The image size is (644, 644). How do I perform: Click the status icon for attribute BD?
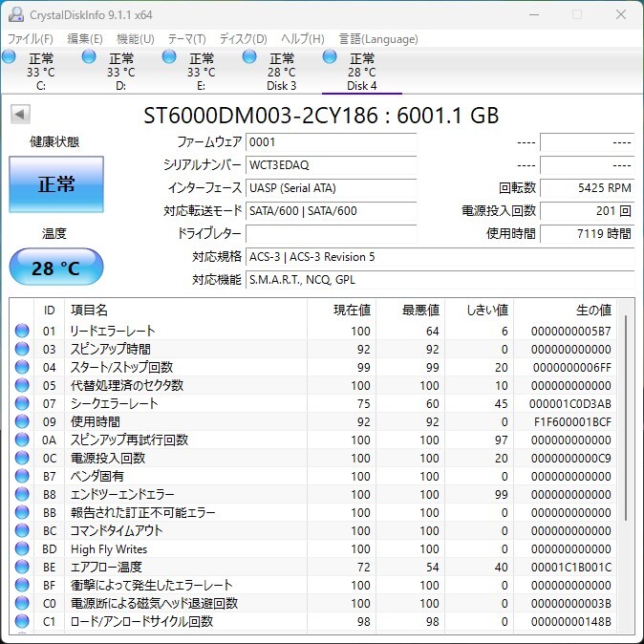(x=22, y=548)
